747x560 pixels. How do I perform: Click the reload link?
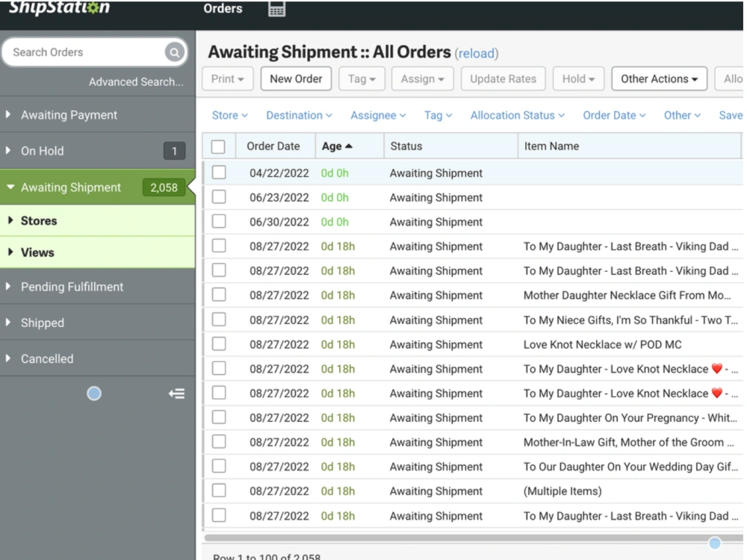click(x=477, y=53)
